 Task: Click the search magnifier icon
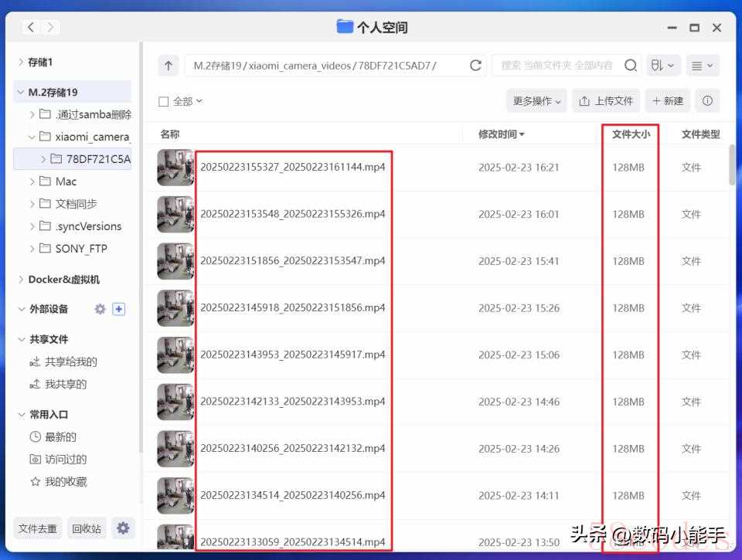631,66
